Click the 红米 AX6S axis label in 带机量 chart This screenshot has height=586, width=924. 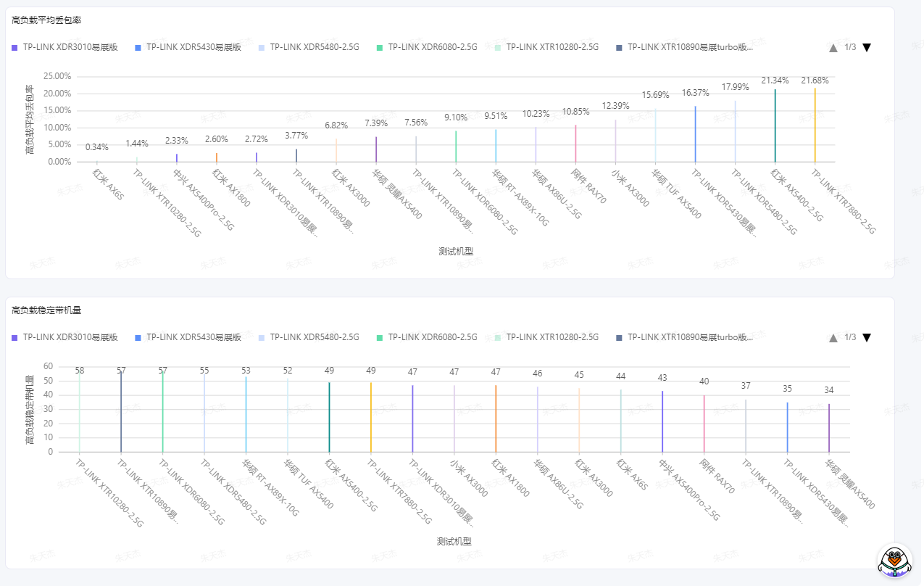[x=632, y=474]
